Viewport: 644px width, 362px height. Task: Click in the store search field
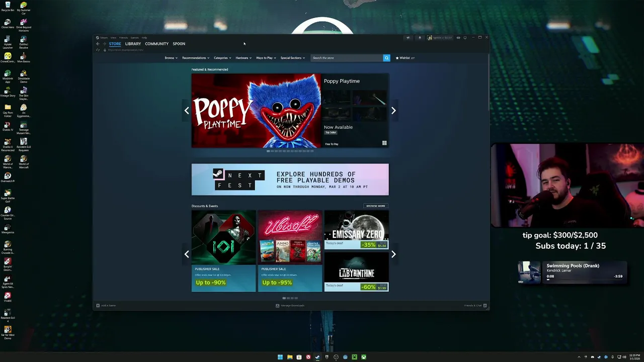(347, 58)
